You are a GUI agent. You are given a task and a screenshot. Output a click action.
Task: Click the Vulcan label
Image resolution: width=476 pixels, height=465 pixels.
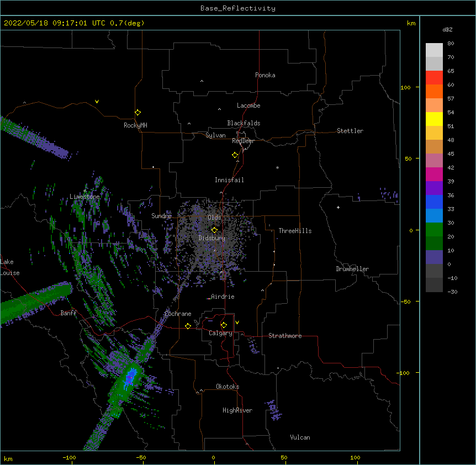(300, 437)
